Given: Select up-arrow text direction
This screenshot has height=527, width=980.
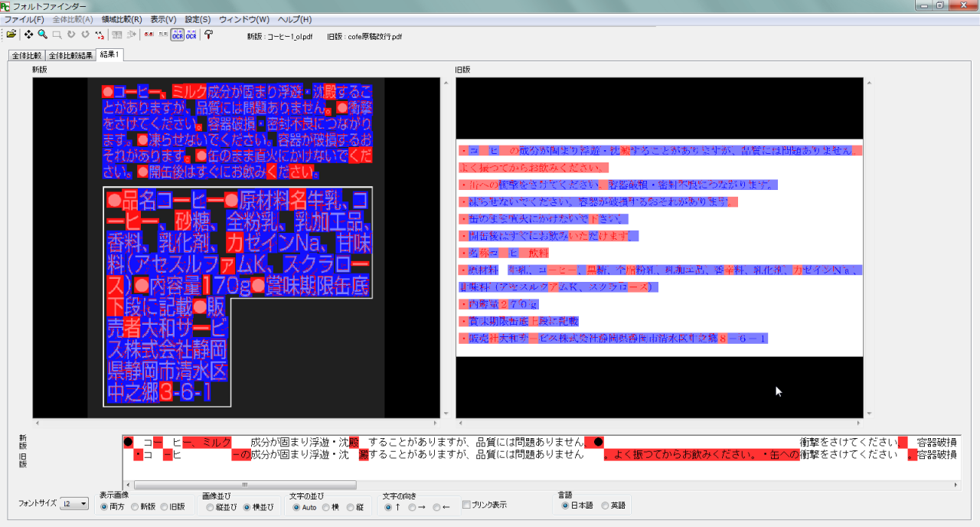Looking at the screenshot, I should pyautogui.click(x=393, y=507).
